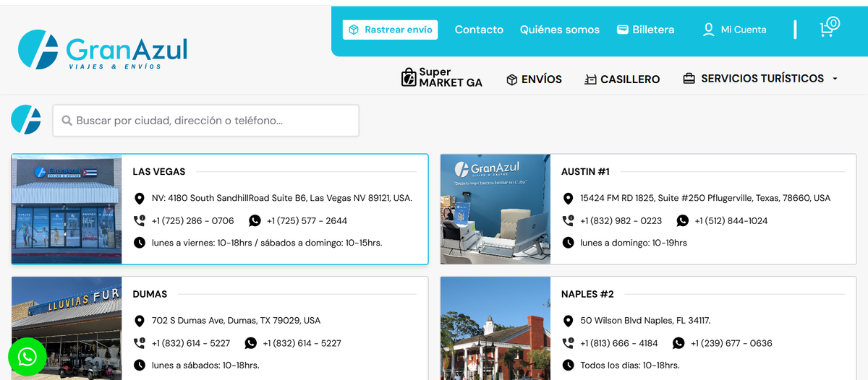Open the Contacto page

tap(479, 30)
